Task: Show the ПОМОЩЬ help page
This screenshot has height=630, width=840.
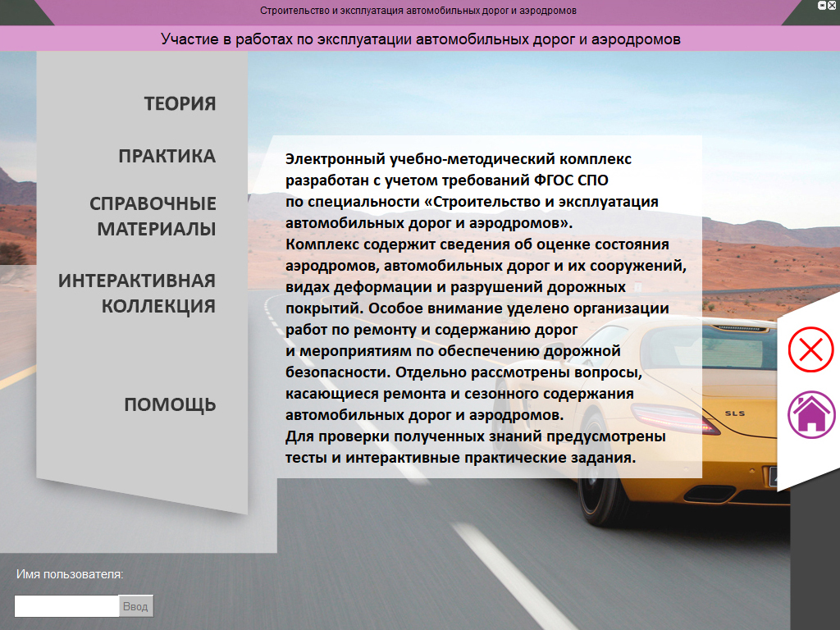Action: click(x=170, y=404)
